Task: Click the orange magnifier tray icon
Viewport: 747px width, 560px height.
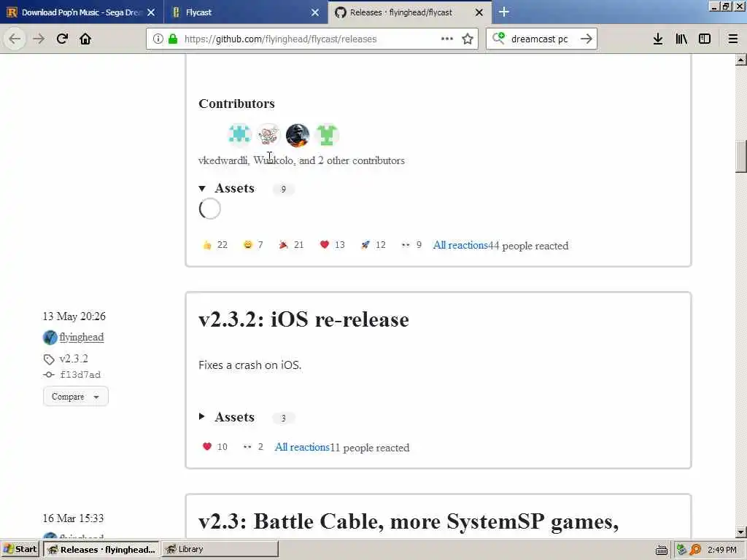Action: 695,550
